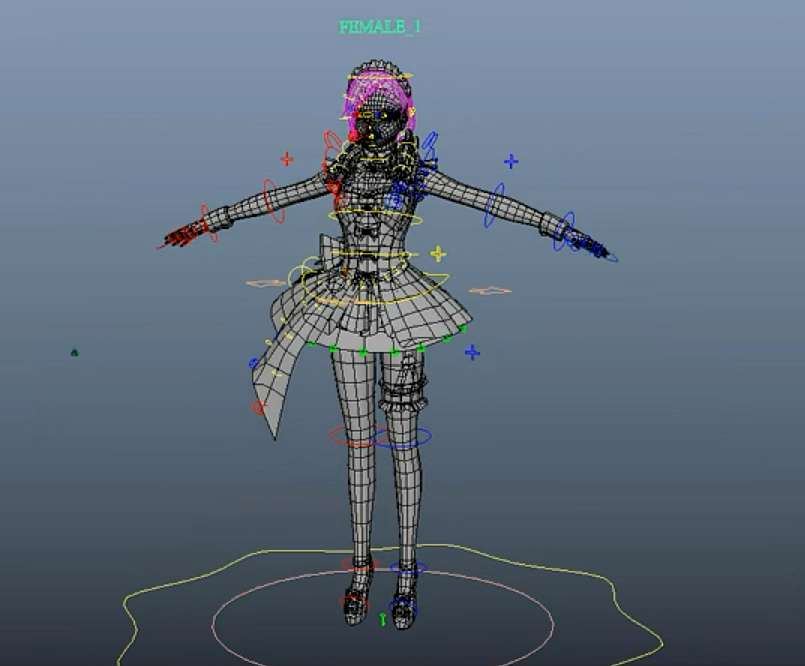Select the red circle at the ribbon sash tip

(259, 407)
